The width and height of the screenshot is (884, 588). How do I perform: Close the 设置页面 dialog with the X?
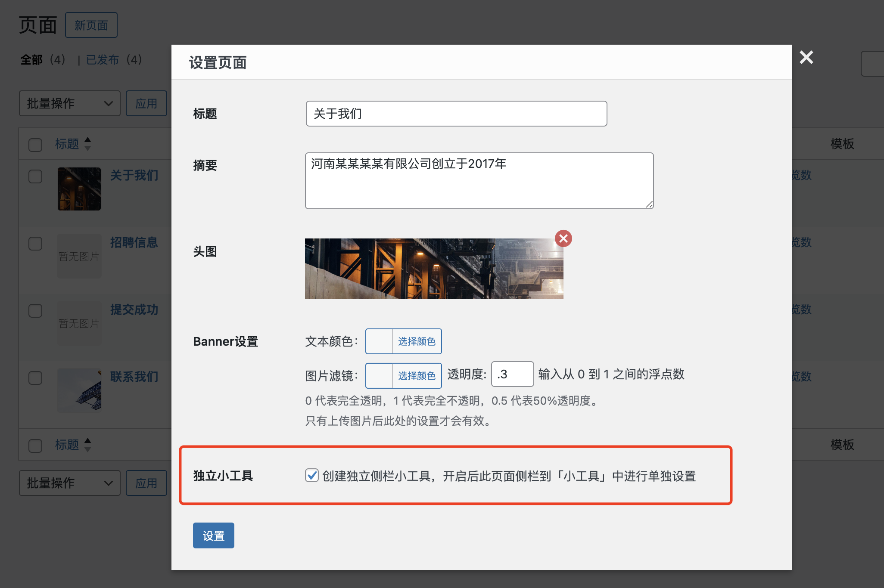click(x=806, y=57)
